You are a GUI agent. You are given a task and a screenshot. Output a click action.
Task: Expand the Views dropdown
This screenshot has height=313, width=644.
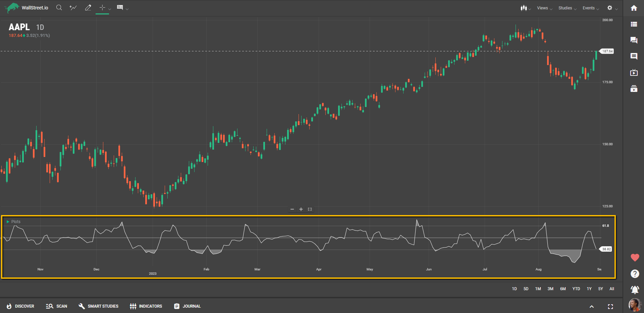pos(544,8)
